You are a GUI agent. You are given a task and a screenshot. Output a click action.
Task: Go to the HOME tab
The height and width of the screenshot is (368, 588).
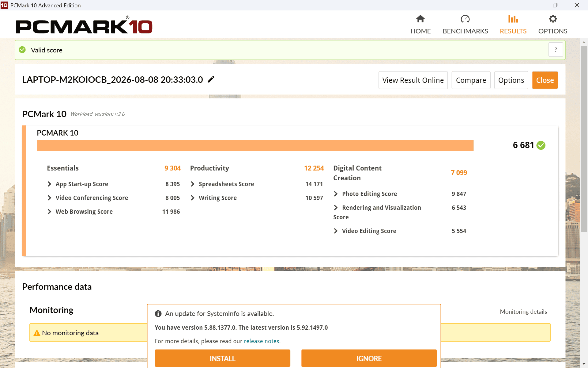point(420,25)
